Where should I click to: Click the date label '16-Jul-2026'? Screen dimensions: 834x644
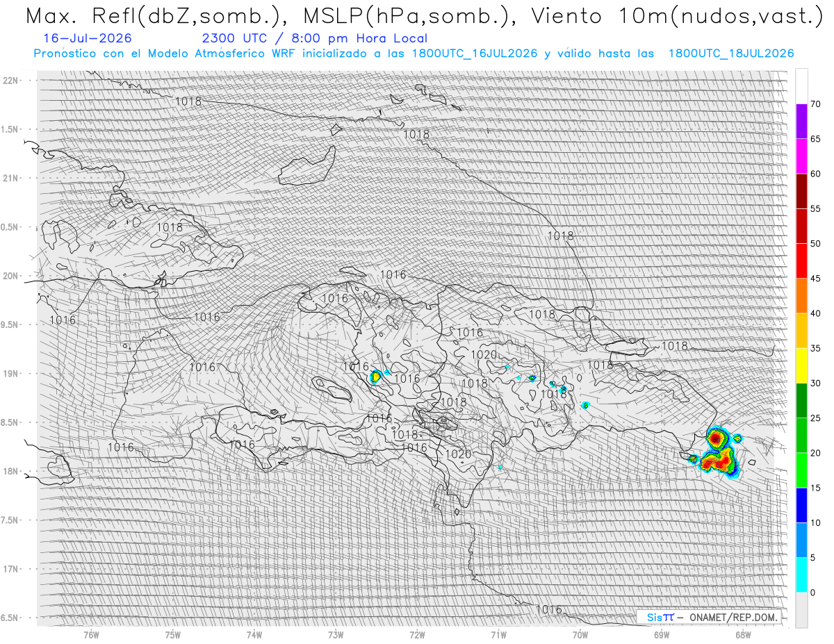[x=86, y=39]
